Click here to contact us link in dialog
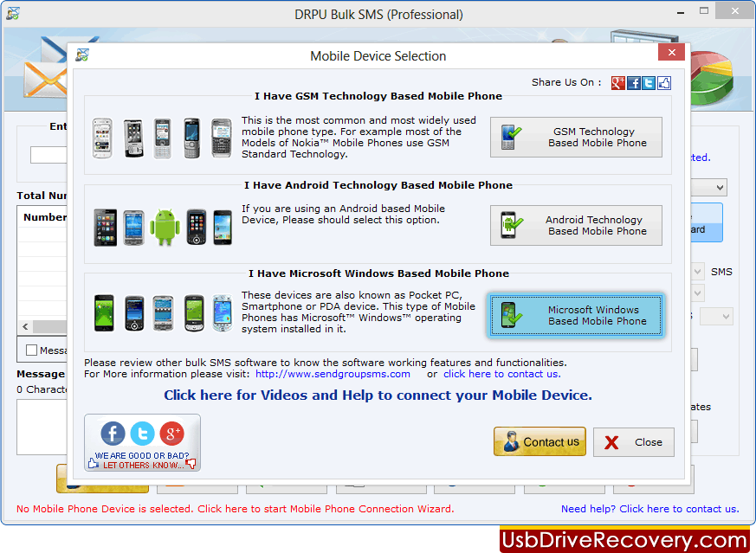The image size is (756, 553). pyautogui.click(x=502, y=374)
